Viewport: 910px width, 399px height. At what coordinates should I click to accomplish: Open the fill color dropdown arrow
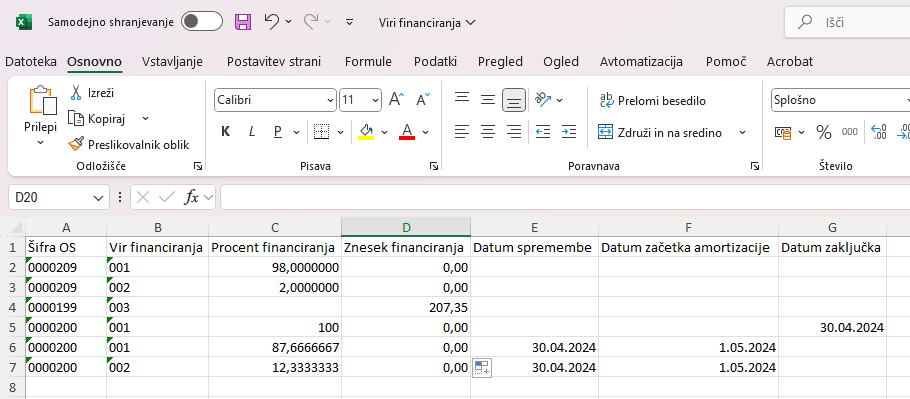click(x=384, y=132)
